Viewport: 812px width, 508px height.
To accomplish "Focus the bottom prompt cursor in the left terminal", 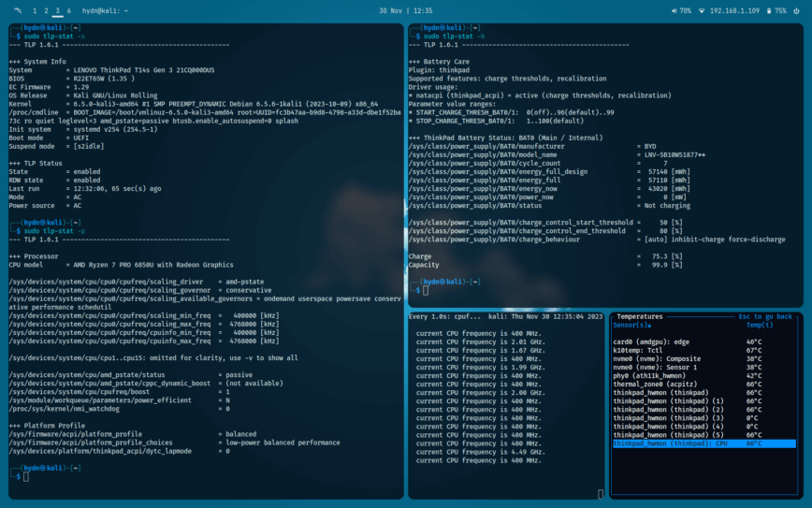I will click(26, 476).
